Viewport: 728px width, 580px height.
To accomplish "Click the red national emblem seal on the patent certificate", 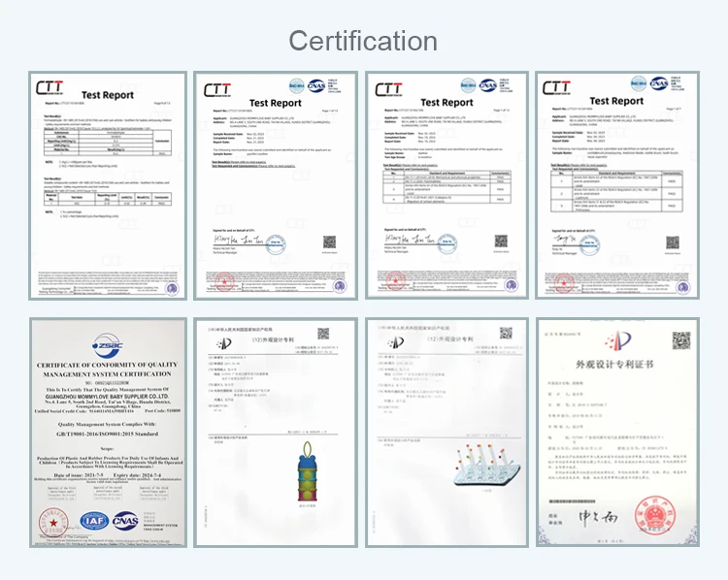I will (655, 515).
